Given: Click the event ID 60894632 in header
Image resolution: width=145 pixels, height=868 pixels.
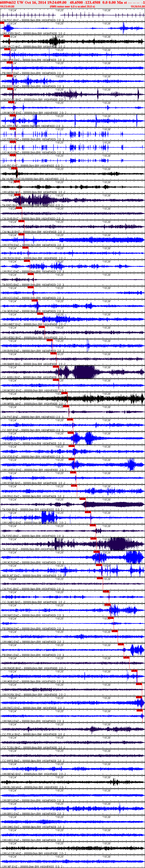Looking at the screenshot, I should pyautogui.click(x=8, y=2).
